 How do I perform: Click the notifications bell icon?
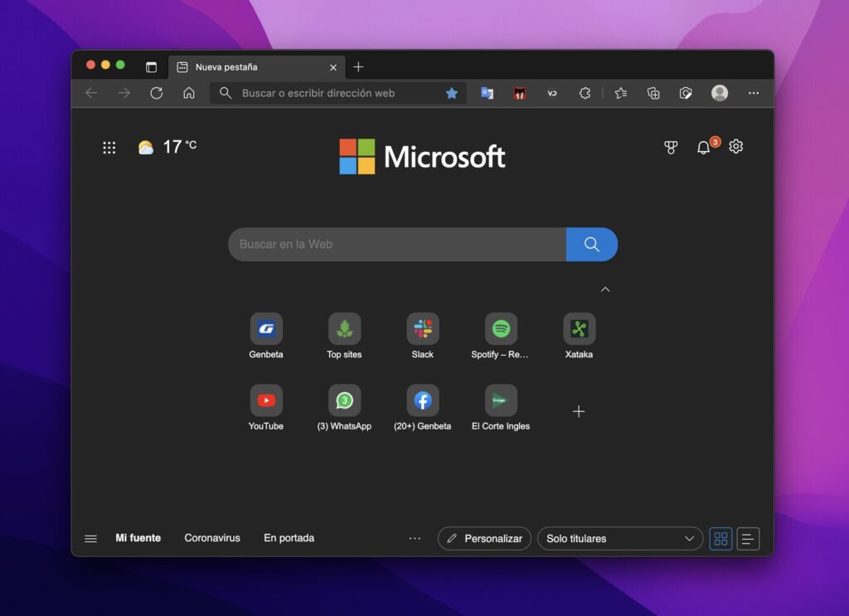pyautogui.click(x=703, y=148)
